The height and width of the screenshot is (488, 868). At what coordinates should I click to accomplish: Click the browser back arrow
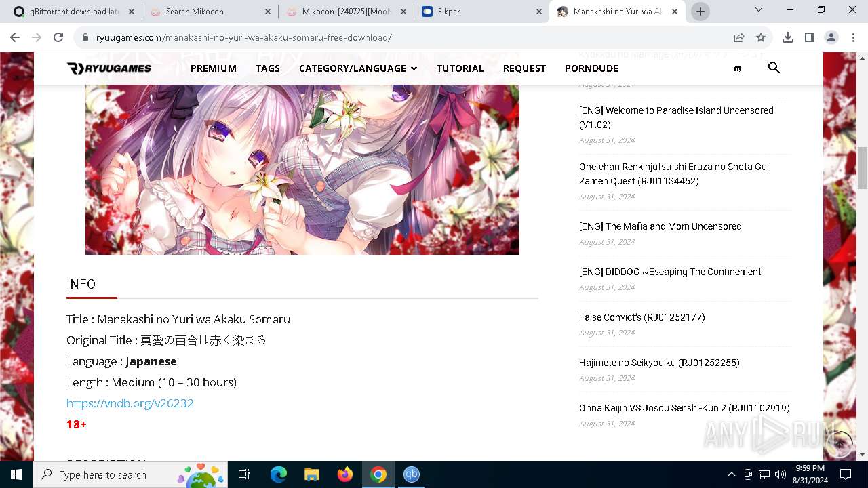coord(15,37)
